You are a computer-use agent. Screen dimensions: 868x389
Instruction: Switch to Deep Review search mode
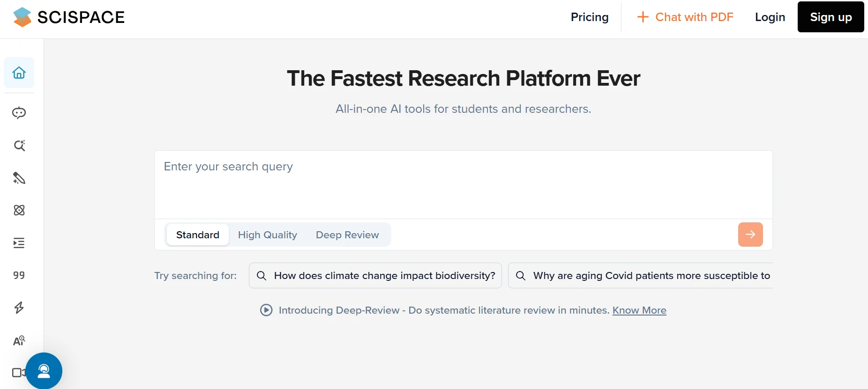coord(347,235)
